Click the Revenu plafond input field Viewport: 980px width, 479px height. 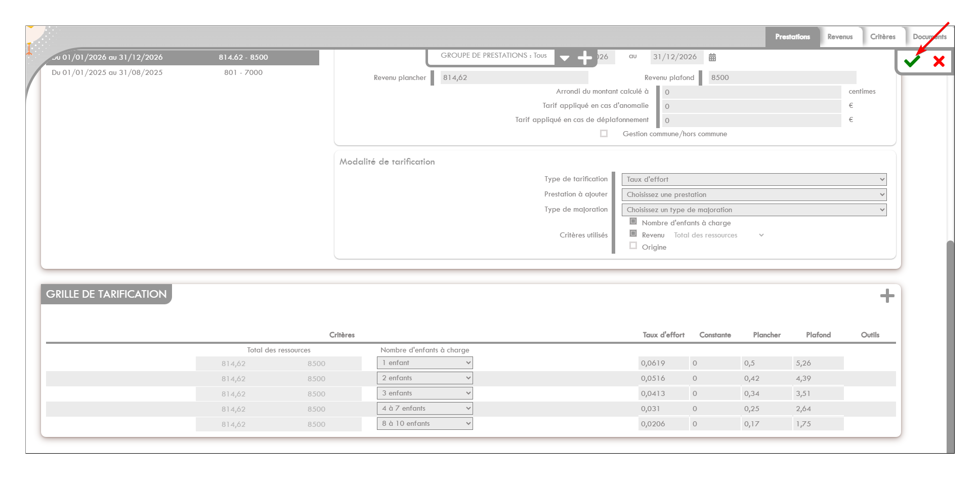[782, 77]
